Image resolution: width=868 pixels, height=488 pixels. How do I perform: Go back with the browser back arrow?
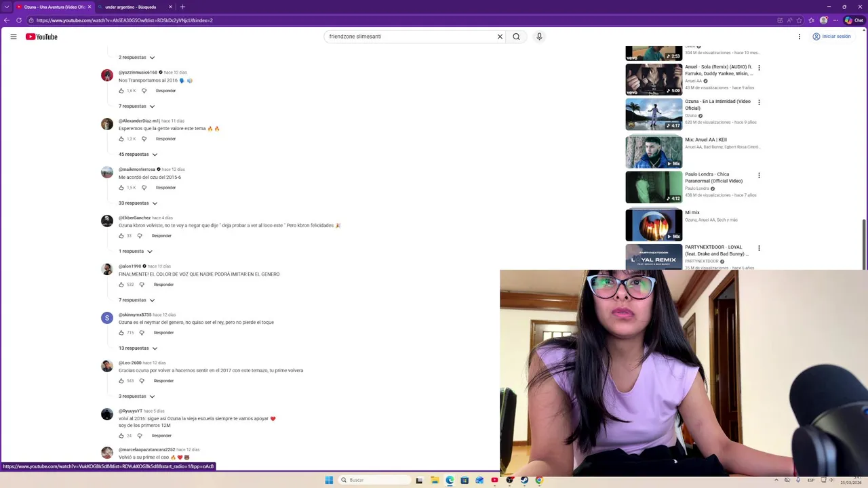[x=7, y=20]
